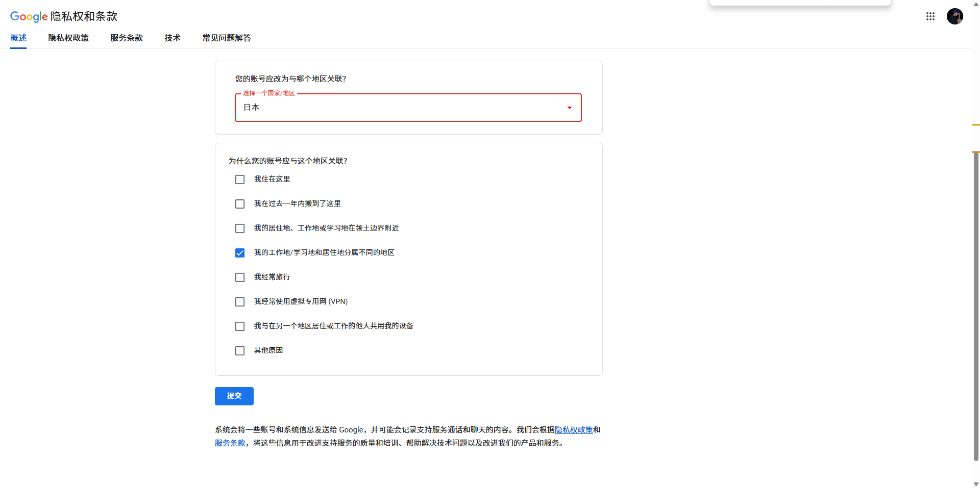The height and width of the screenshot is (488, 980).
Task: Click the 提交 submit button
Action: tap(234, 396)
